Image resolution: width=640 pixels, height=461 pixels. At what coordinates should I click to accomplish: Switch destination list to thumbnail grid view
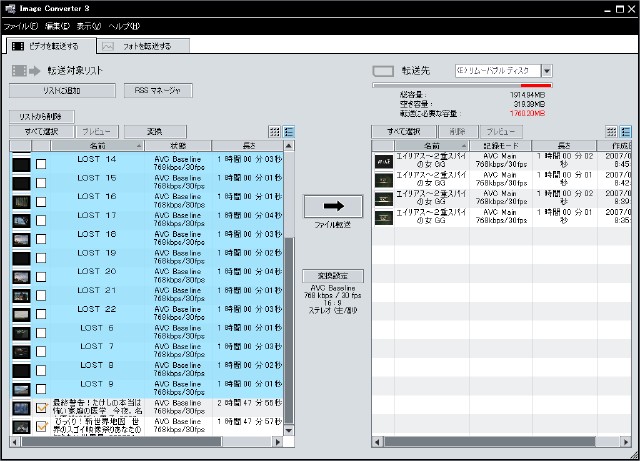[611, 132]
